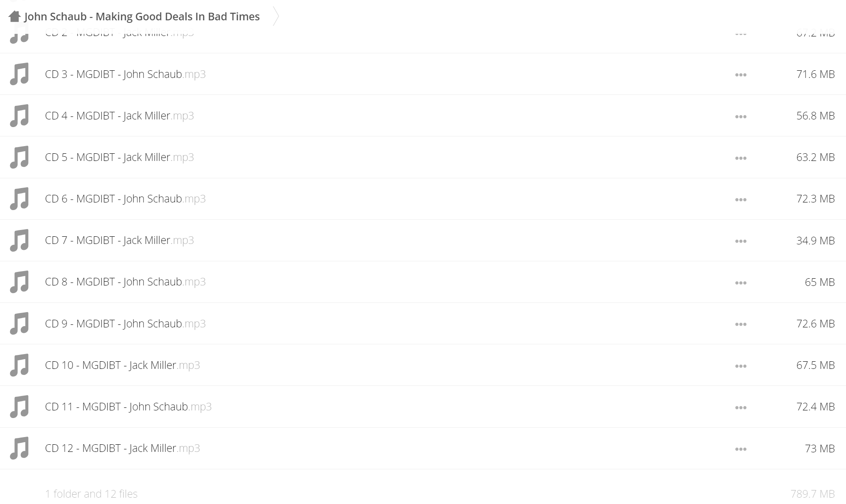
Task: Open CD 4 - MGDIBT - Jack Miller.mp3
Action: pyautogui.click(x=120, y=116)
